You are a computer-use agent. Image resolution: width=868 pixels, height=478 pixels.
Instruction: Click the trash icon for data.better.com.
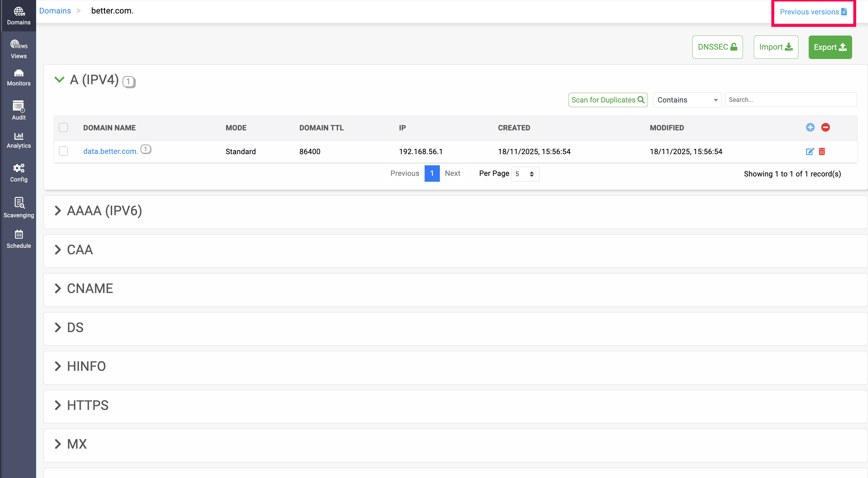pos(822,152)
